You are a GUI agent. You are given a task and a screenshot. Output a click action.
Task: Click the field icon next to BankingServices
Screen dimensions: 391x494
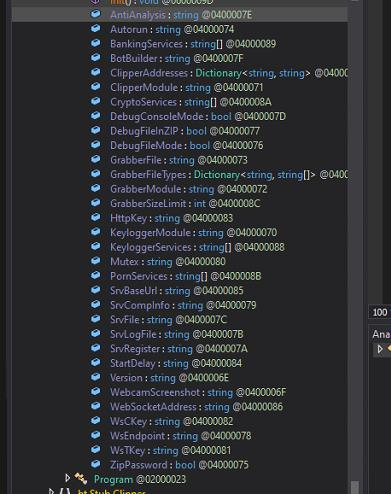coord(96,43)
